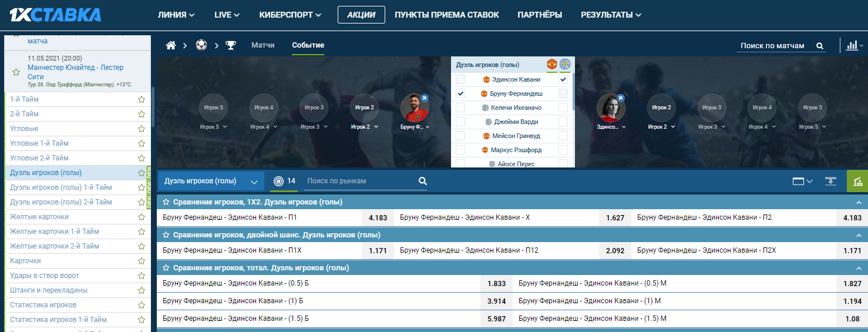Select the 4.183 odds for П1
Viewport: 868px width, 332px height.
pyautogui.click(x=378, y=217)
